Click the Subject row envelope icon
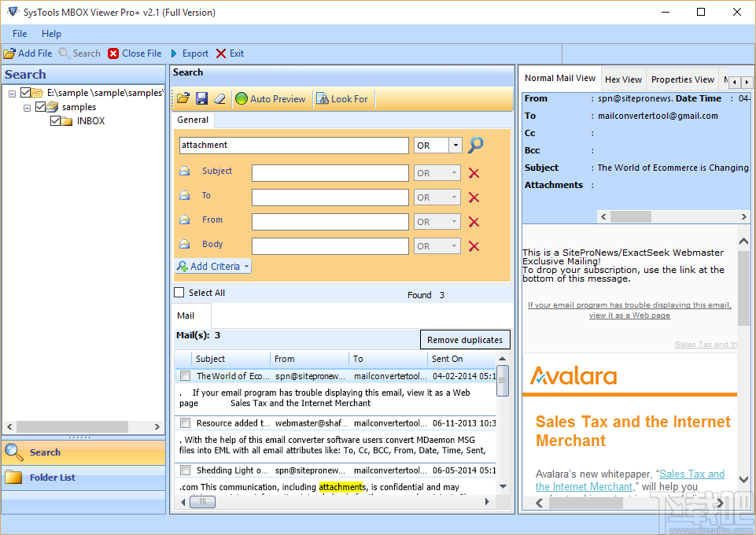Viewport: 756px width, 535px height. pyautogui.click(x=185, y=171)
